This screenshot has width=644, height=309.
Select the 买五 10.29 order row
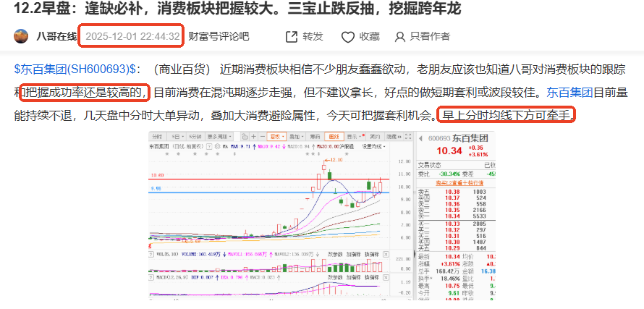(x=456, y=247)
